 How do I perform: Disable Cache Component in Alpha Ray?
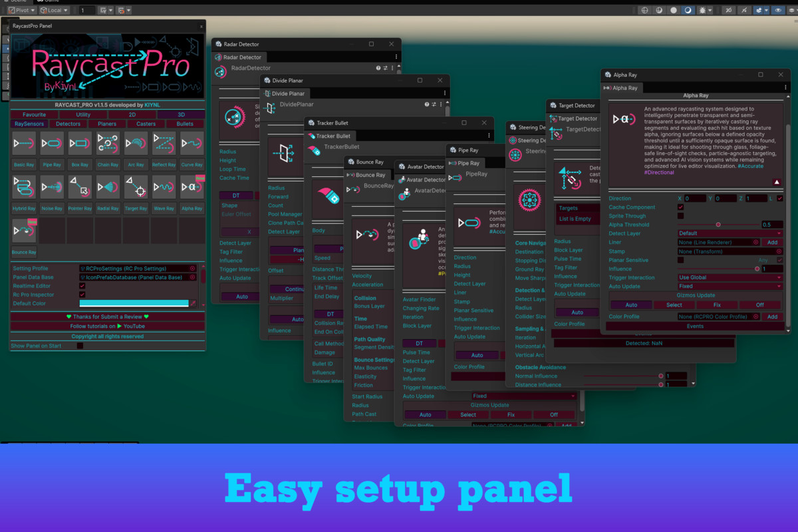(x=680, y=207)
